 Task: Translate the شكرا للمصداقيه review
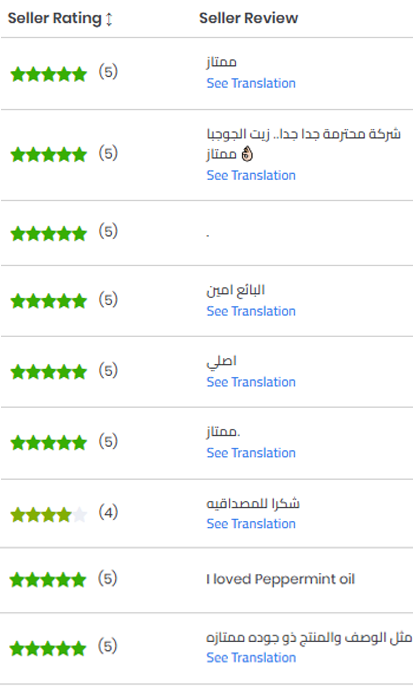[251, 523]
